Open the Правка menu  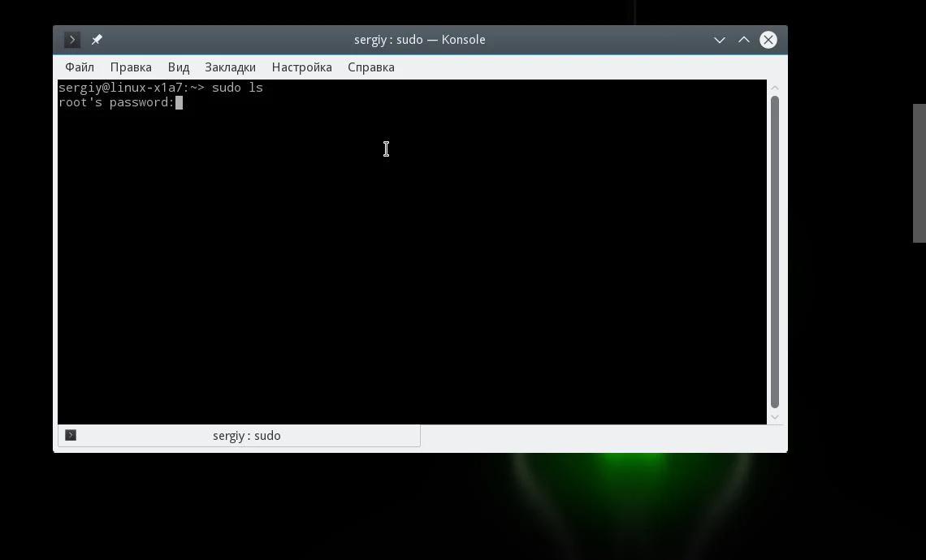pyautogui.click(x=131, y=67)
